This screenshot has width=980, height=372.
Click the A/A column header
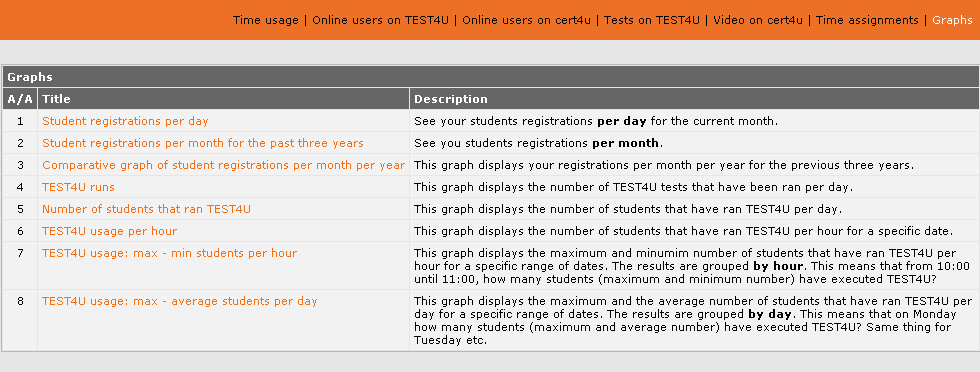20,99
